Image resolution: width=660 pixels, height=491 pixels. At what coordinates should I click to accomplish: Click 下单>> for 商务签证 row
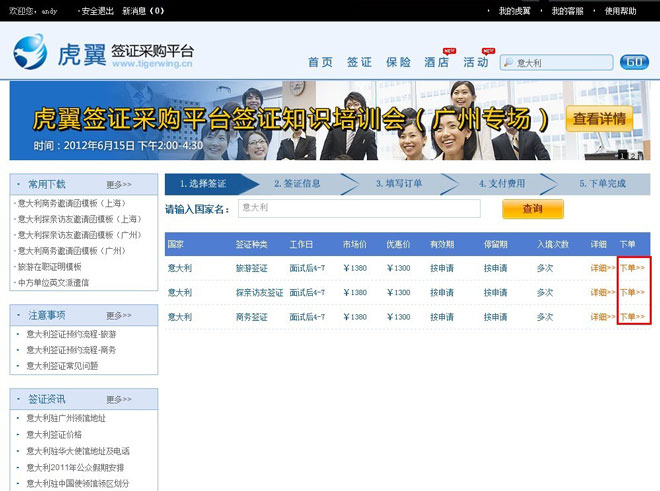(632, 317)
